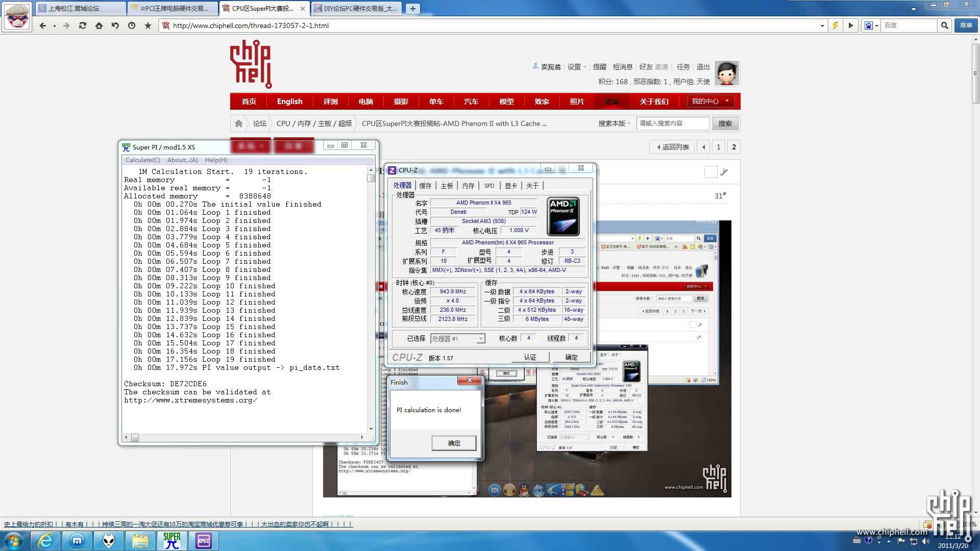
Task: Switch to Super PI taskbar icon
Action: click(x=172, y=541)
